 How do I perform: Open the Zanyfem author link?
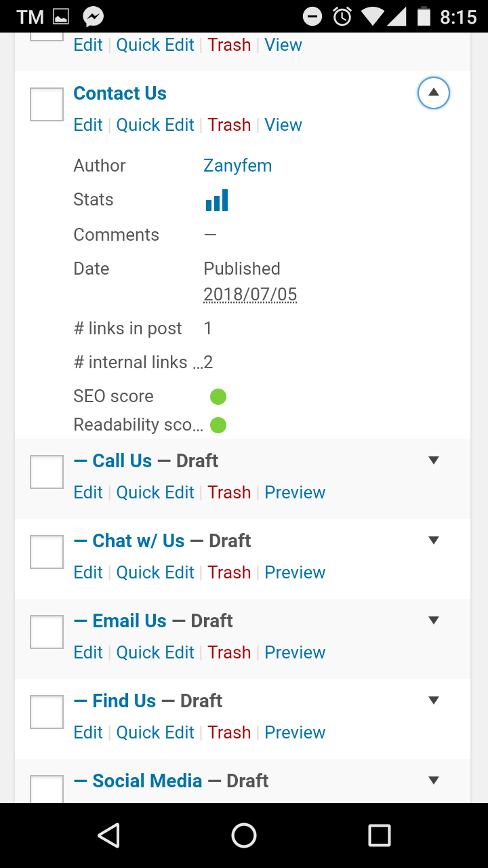[x=237, y=166]
